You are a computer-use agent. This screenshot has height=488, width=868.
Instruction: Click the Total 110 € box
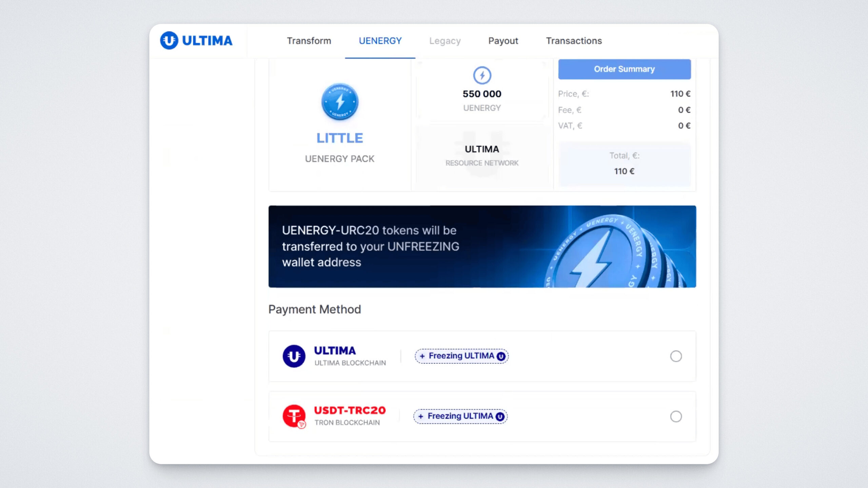coord(624,164)
